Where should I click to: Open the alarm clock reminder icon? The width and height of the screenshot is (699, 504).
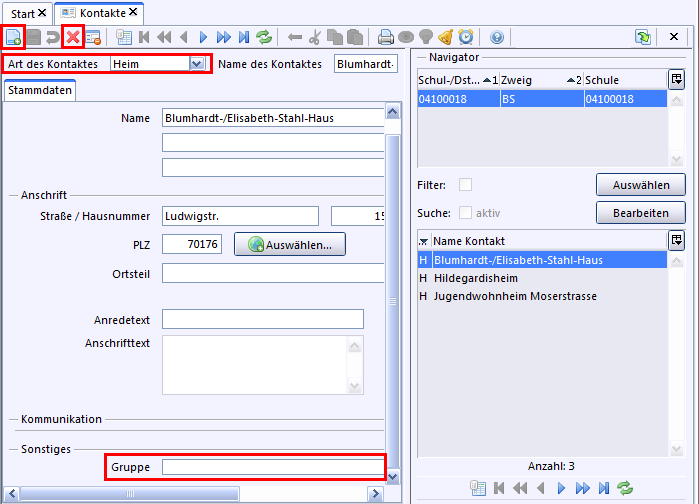pyautogui.click(x=465, y=37)
